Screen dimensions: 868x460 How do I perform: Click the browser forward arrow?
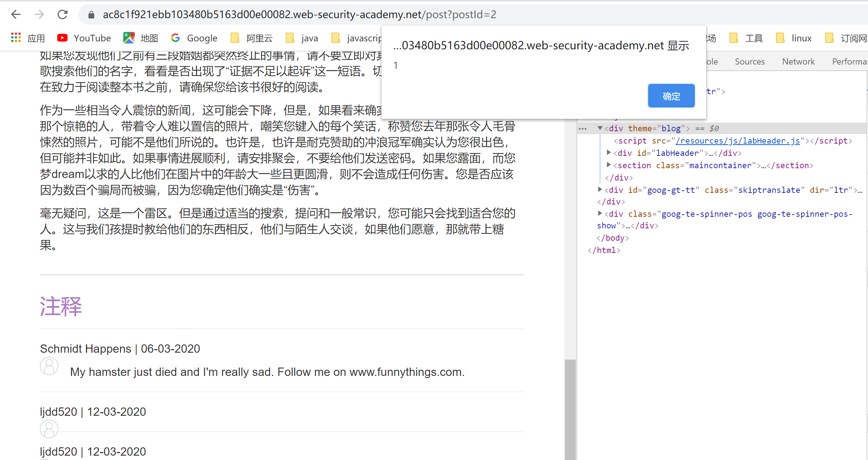(39, 14)
